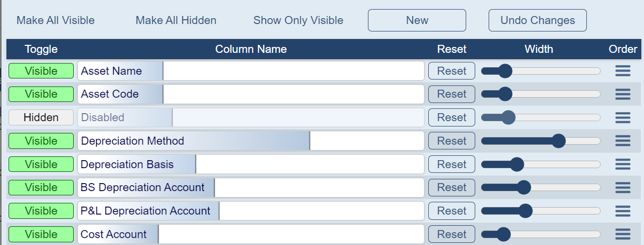Click the reorder handle for Depreciation Method
Viewport: 644px width, 245px height.
pos(623,141)
